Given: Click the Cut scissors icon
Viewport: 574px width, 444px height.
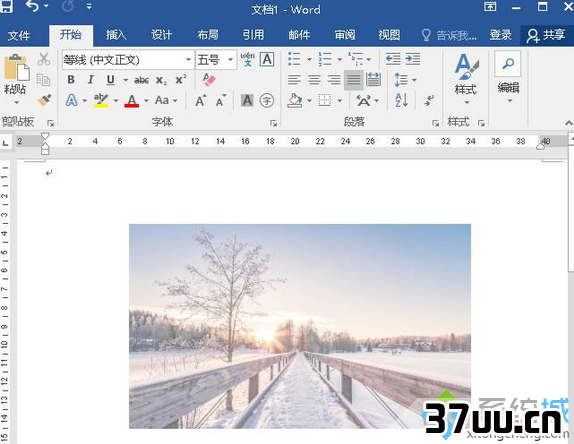Looking at the screenshot, I should tap(44, 59).
